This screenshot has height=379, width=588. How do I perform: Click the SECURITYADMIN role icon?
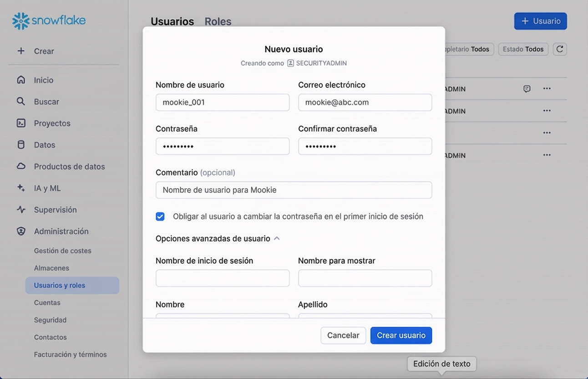click(290, 63)
